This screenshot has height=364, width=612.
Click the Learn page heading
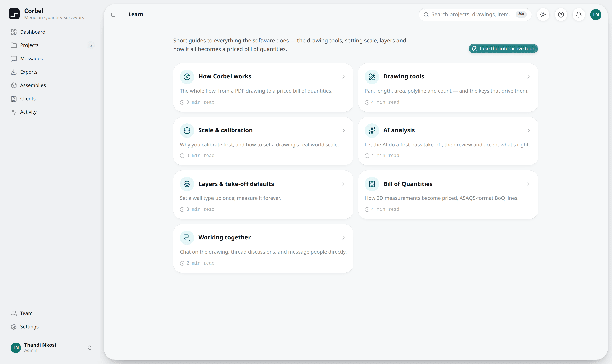point(136,14)
